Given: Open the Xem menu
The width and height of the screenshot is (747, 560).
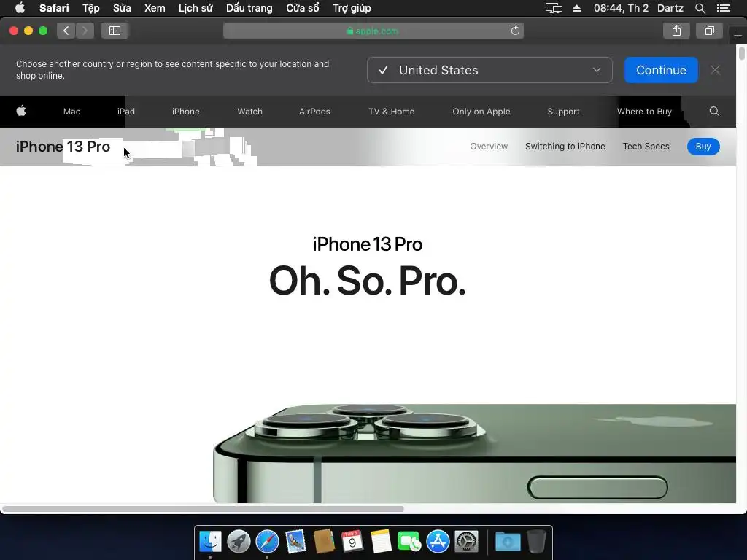Looking at the screenshot, I should point(155,8).
